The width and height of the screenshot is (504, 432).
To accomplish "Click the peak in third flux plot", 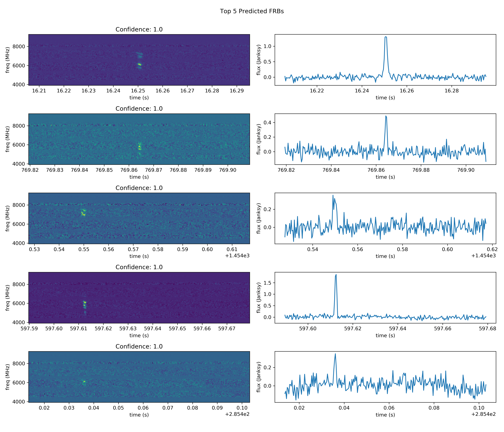I will coord(333,195).
